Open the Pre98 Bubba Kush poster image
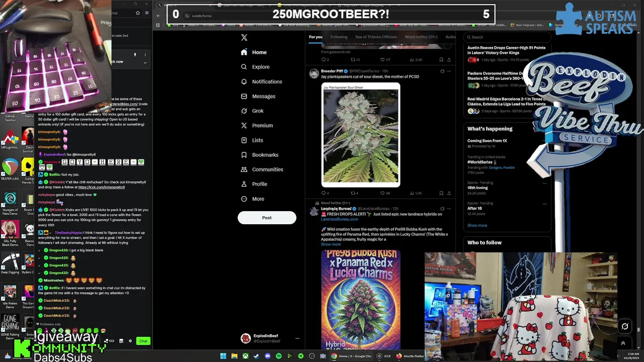644x362 pixels. tap(361, 300)
